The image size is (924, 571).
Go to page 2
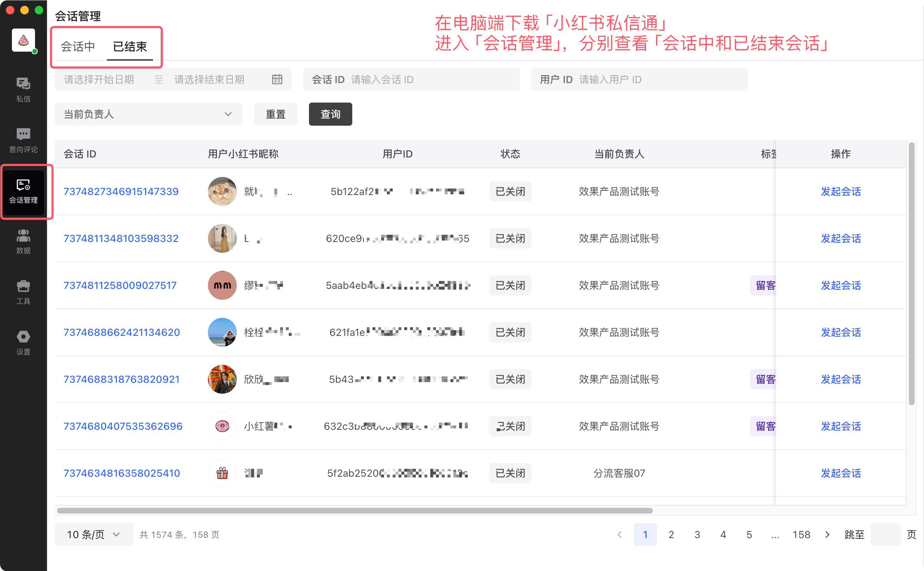pos(671,535)
